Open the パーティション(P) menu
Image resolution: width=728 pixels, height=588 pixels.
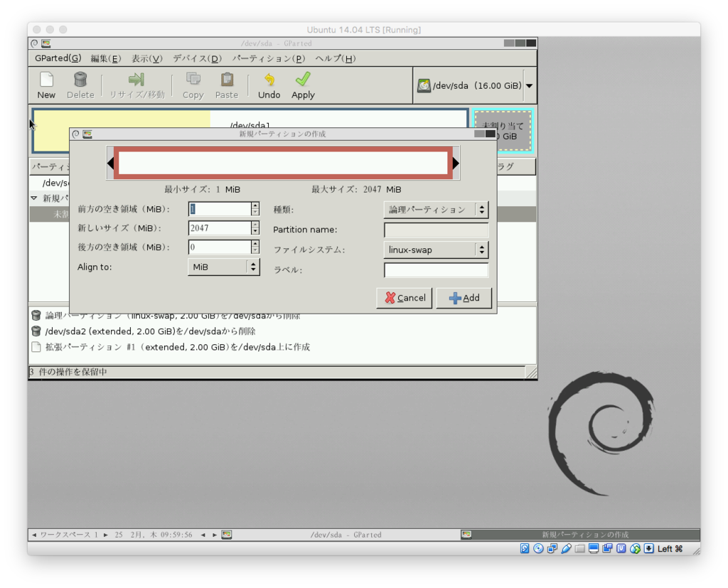[268, 58]
